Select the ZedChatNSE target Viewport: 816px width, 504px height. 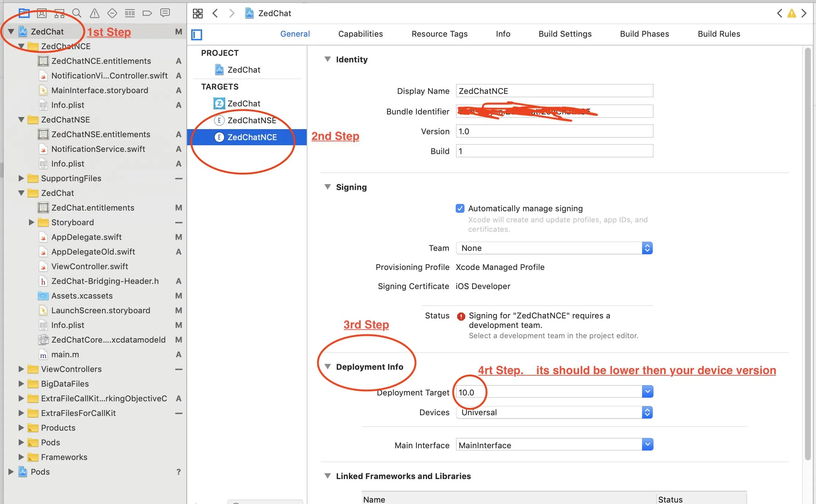click(251, 120)
